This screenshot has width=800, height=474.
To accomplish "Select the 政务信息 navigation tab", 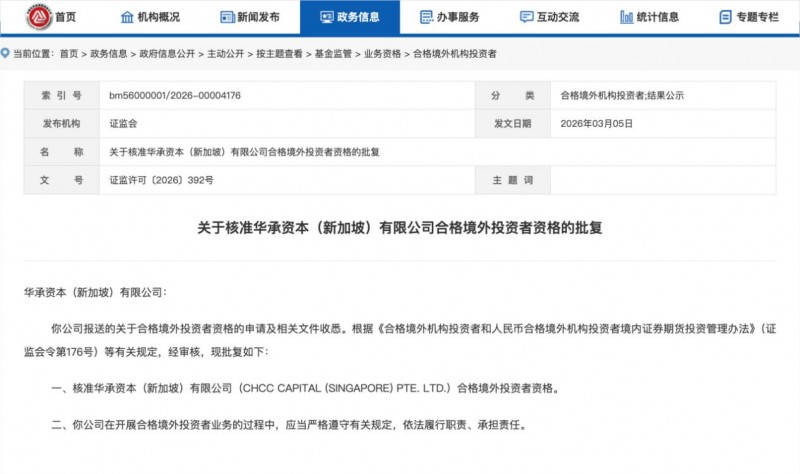I will 350,17.
